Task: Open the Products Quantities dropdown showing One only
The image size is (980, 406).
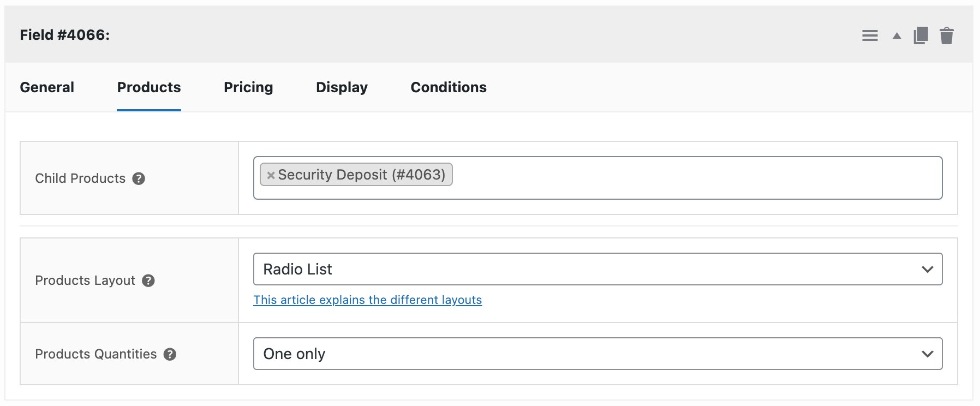Action: click(597, 354)
